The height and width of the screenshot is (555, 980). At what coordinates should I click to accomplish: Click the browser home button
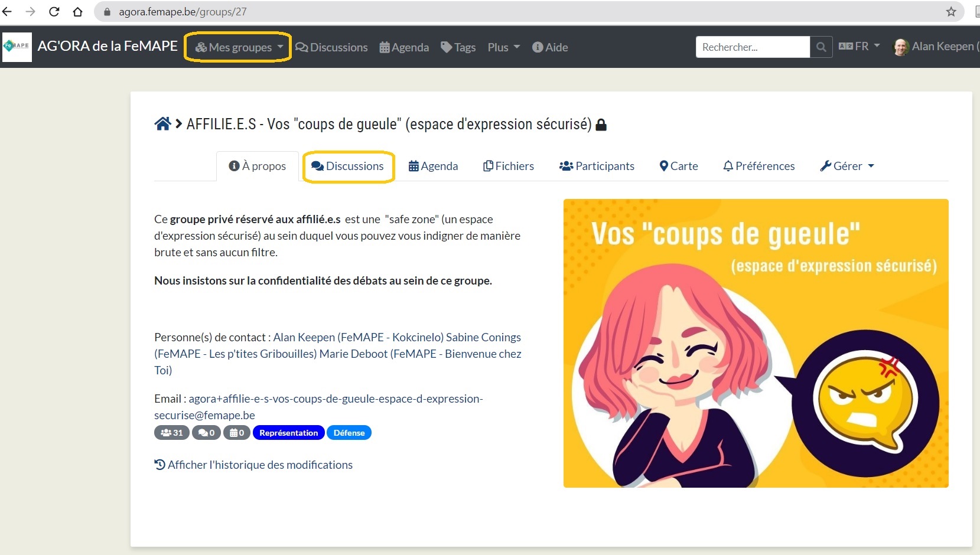pyautogui.click(x=77, y=12)
